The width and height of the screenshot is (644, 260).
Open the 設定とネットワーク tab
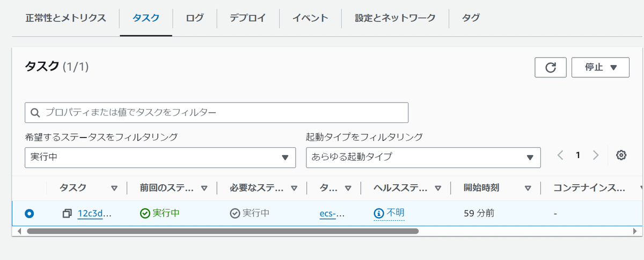(395, 18)
